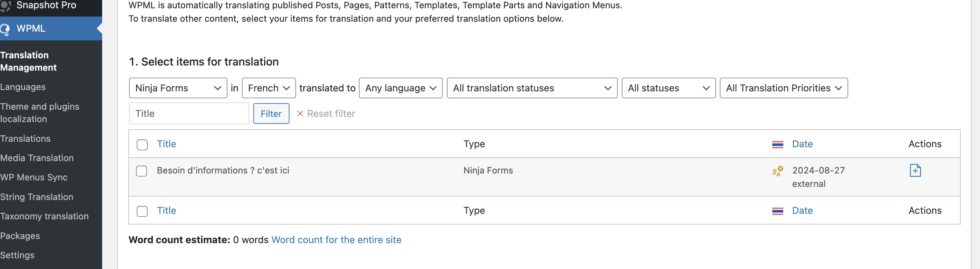Open the All Translation Priorities dropdown

(x=784, y=88)
